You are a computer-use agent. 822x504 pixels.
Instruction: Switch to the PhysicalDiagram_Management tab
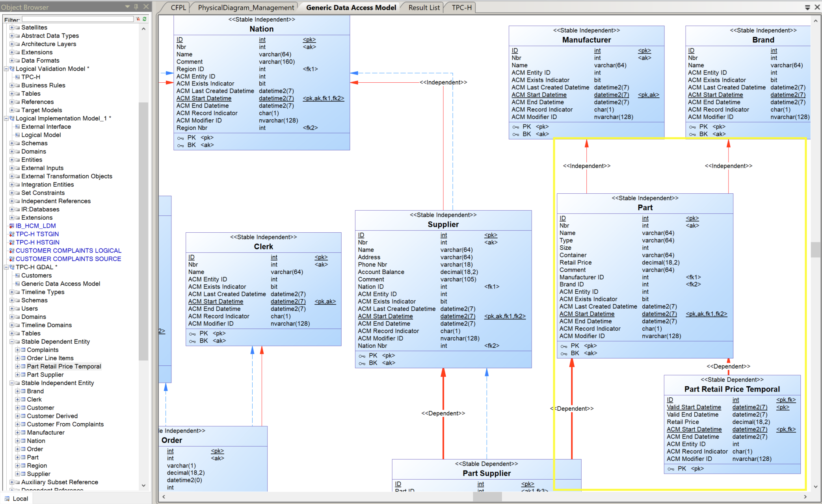(246, 7)
